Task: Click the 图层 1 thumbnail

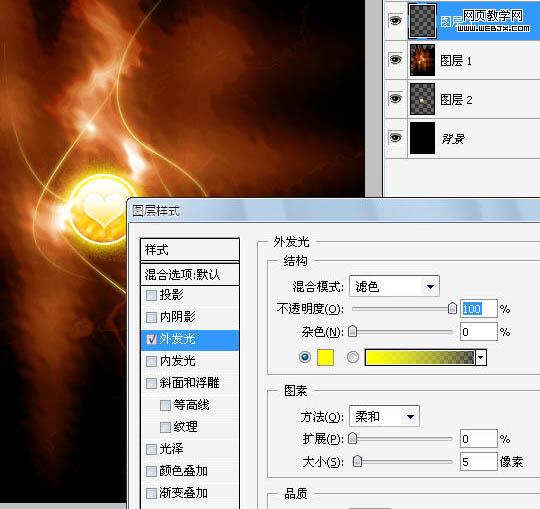Action: tap(422, 60)
